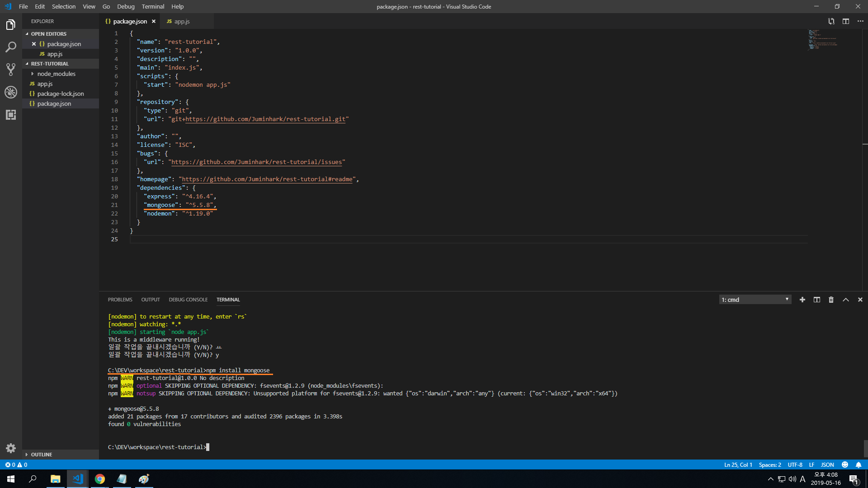The width and height of the screenshot is (868, 488).
Task: Follow the bugs issues URL link
Action: [256, 162]
